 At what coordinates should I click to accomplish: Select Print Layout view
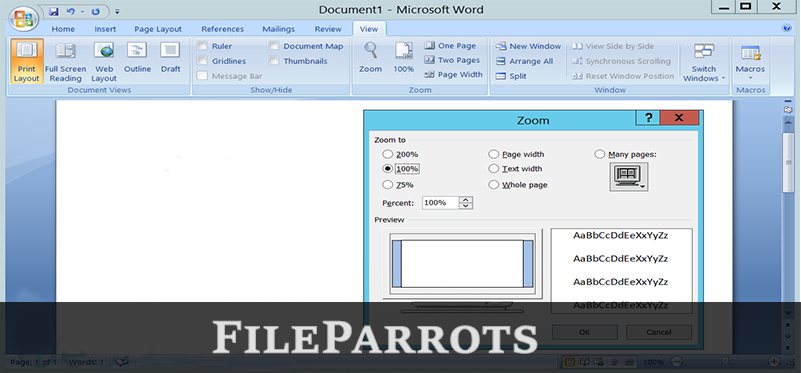(27, 61)
